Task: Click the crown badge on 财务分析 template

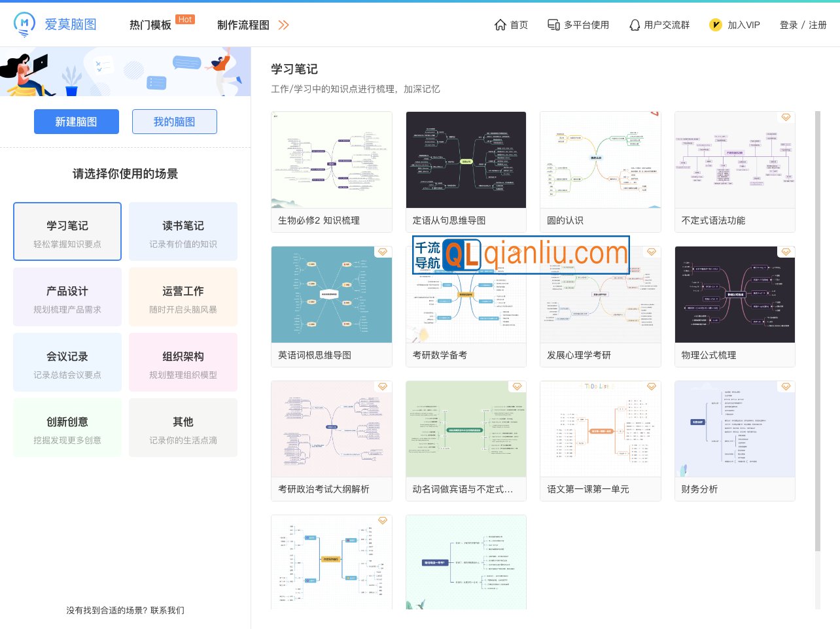Action: point(785,386)
